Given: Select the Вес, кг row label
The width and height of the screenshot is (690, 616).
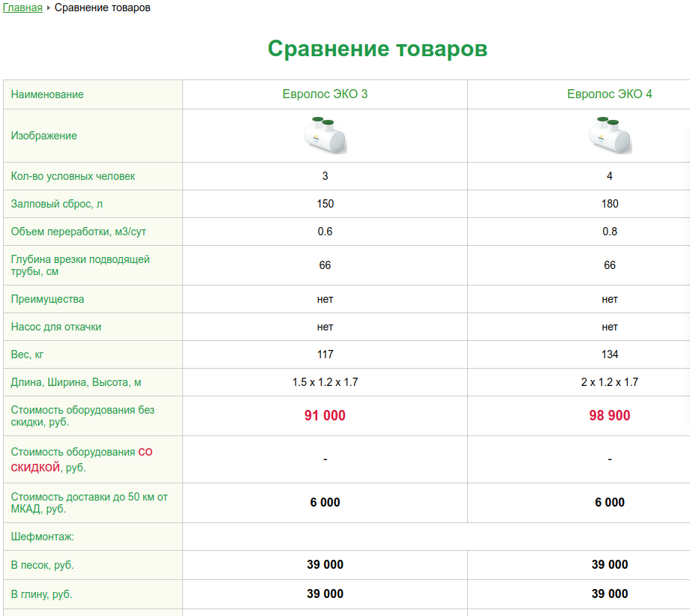Looking at the screenshot, I should click(27, 354).
